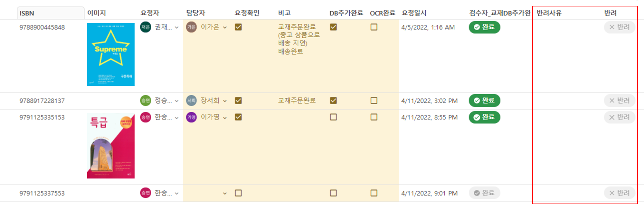Uncheck 요청확인 for ISBN 9788900445848
The width and height of the screenshot is (644, 209).
tap(238, 27)
